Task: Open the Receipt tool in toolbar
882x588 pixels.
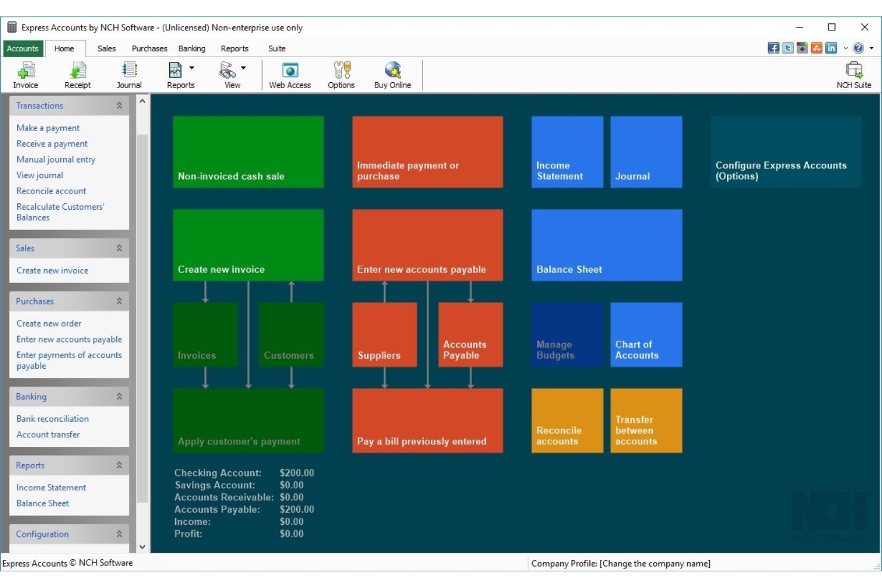Action: point(77,75)
